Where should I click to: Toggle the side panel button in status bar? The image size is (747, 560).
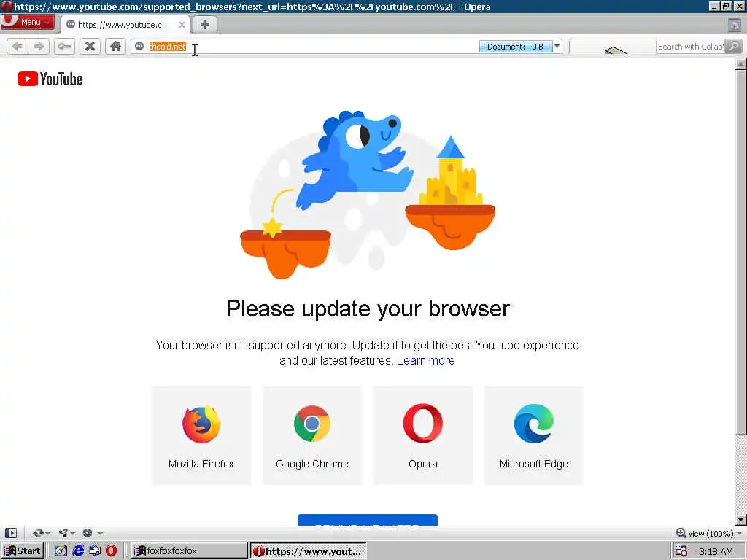tap(11, 533)
